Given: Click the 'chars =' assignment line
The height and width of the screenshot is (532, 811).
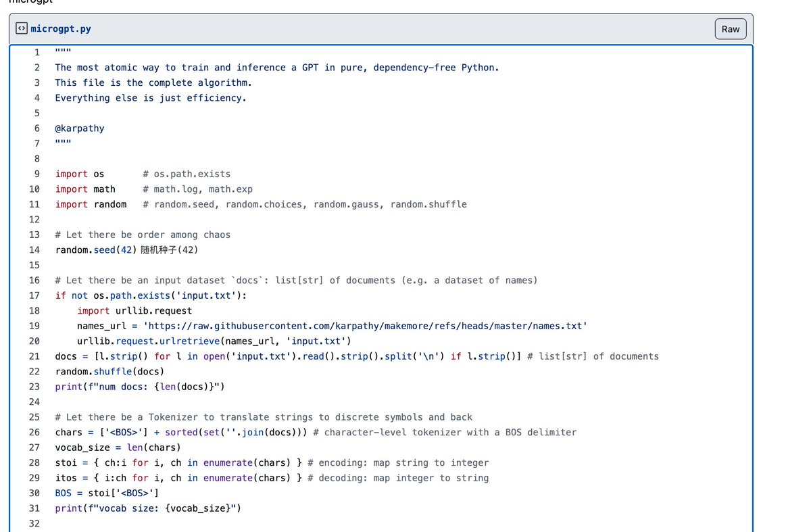Looking at the screenshot, I should tap(316, 432).
